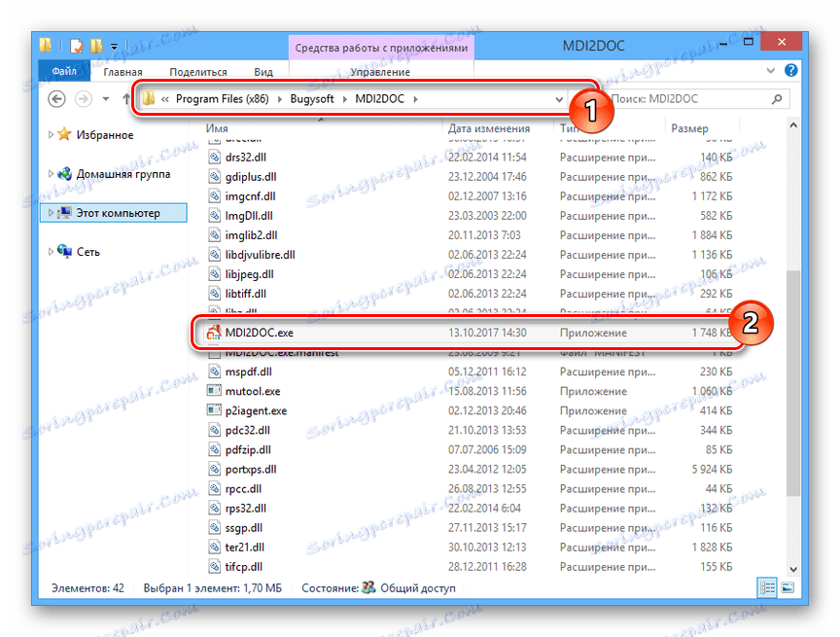
Task: Click the ter21.dll file name
Action: 245,547
